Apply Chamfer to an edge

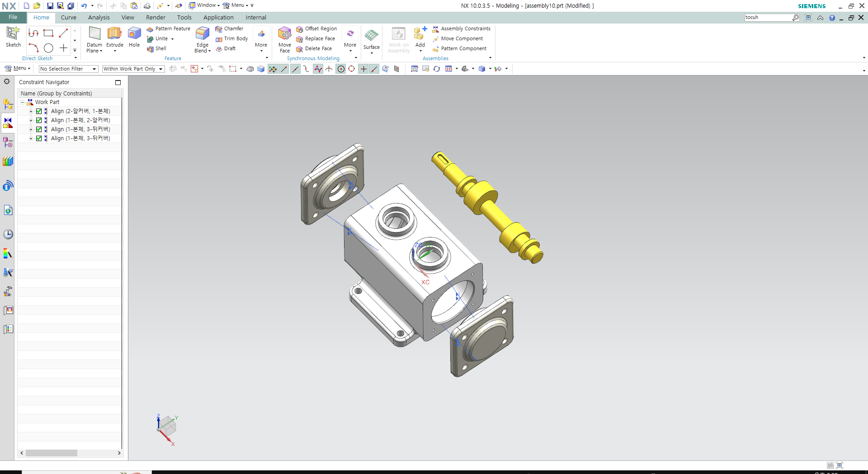pyautogui.click(x=229, y=29)
